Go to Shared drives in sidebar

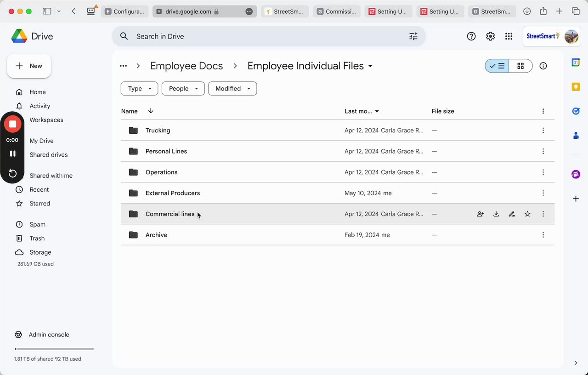tap(48, 155)
